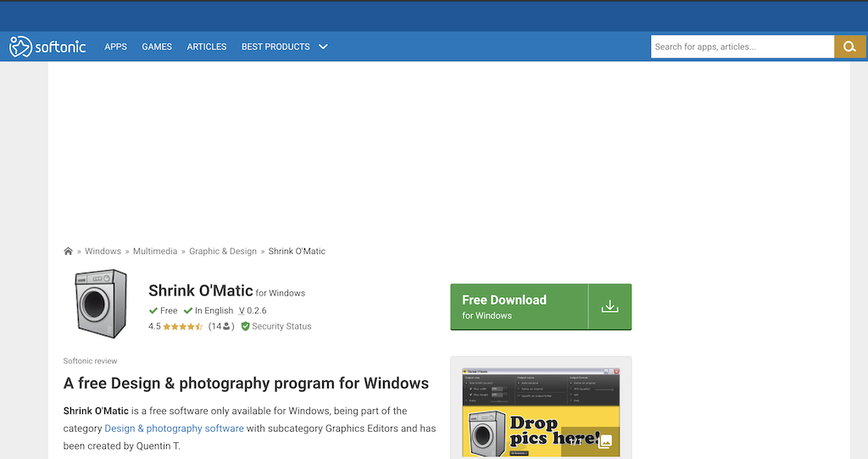Click the download arrow icon
This screenshot has width=868, height=459.
(610, 307)
